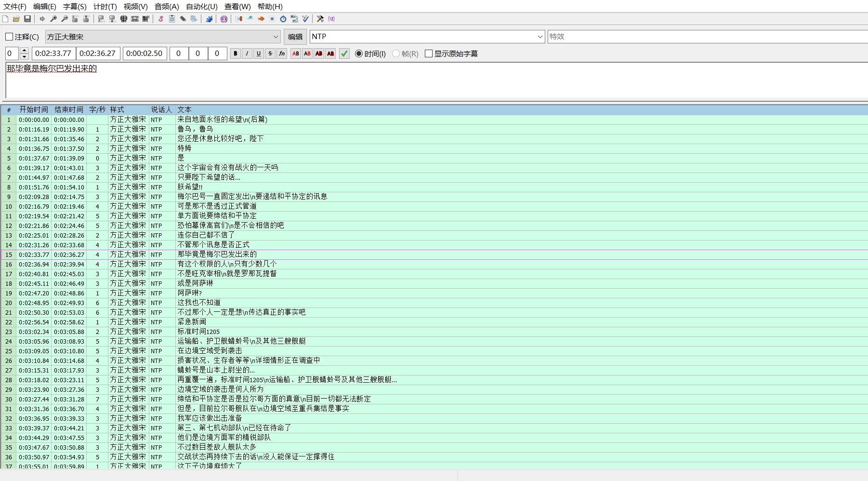This screenshot has height=481, width=868.
Task: Open a subtitles file via folder icon
Action: [16, 19]
